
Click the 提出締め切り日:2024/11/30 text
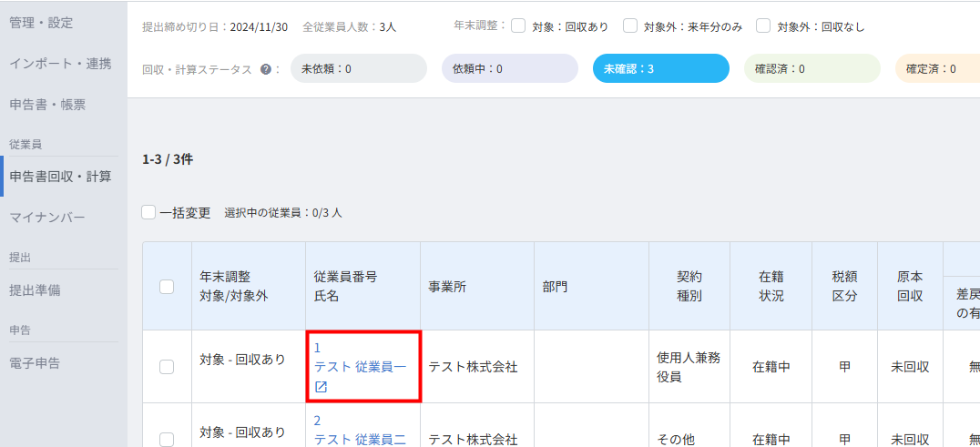(215, 26)
